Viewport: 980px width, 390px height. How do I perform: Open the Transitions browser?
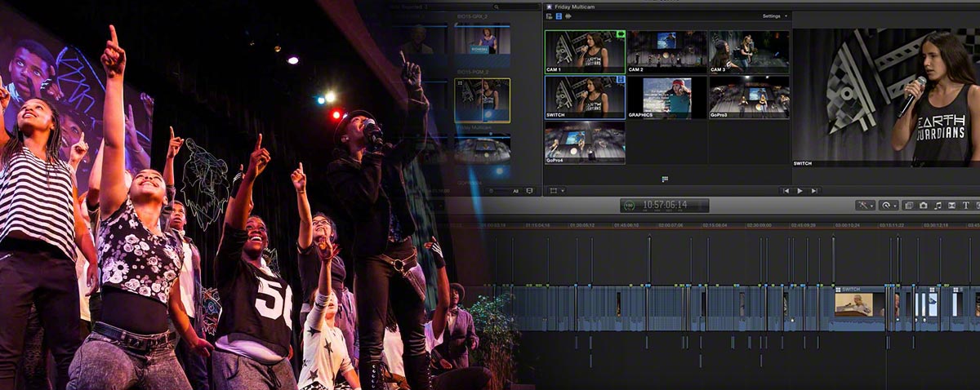(951, 206)
